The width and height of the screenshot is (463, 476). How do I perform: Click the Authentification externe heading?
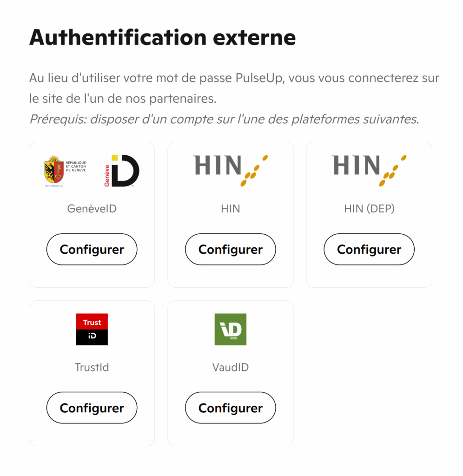click(162, 37)
